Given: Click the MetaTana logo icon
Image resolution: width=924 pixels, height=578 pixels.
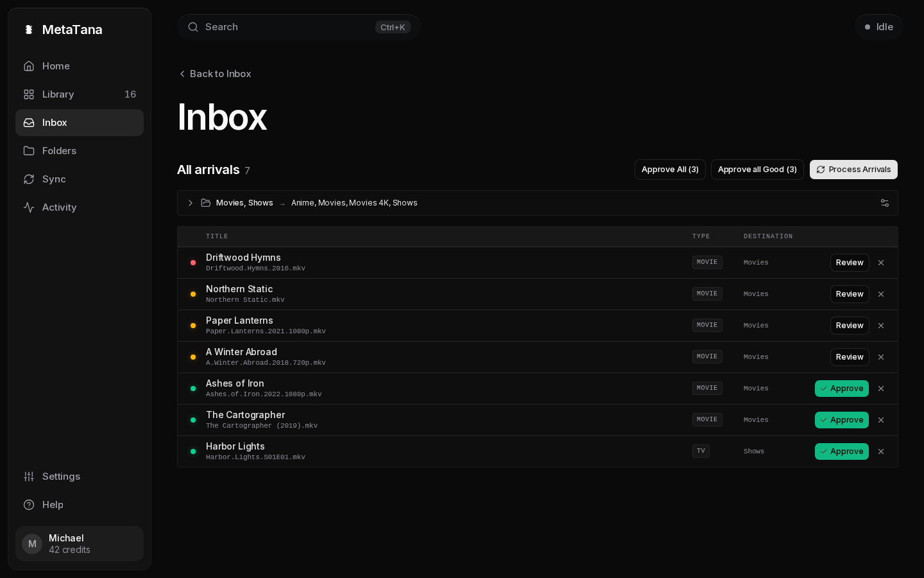Looking at the screenshot, I should (x=28, y=30).
